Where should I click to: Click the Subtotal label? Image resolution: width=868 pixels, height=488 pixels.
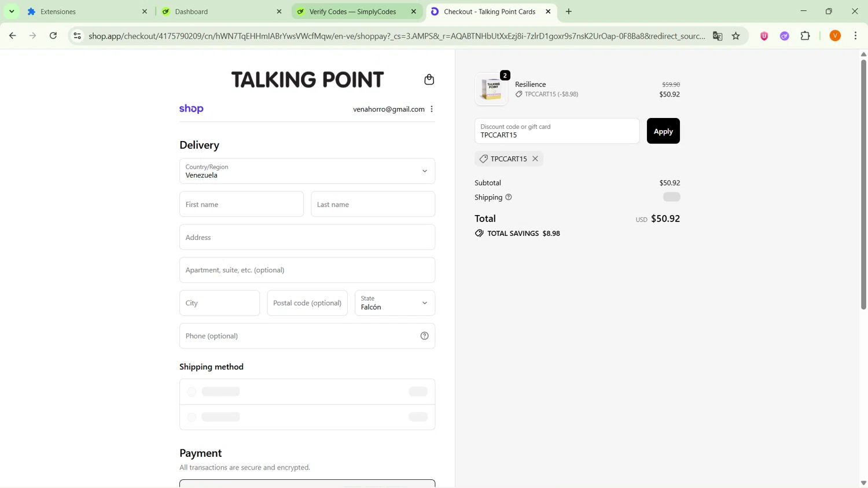pos(488,183)
